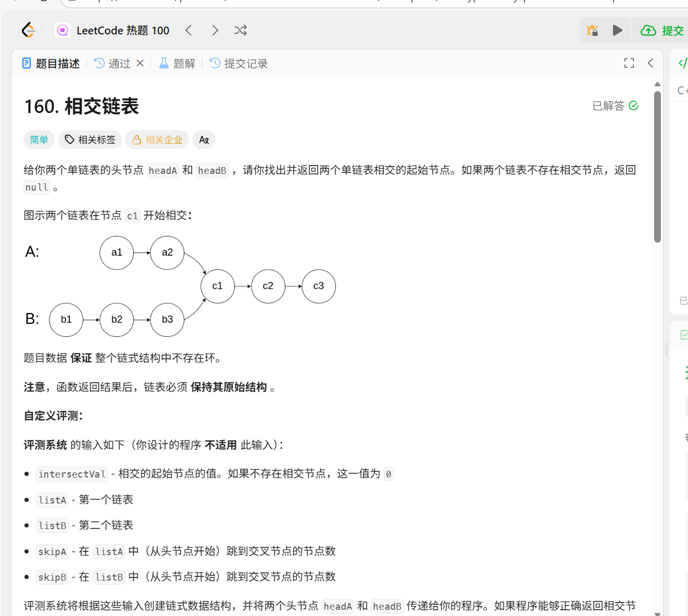Click the listB bullet code label

tap(52, 525)
